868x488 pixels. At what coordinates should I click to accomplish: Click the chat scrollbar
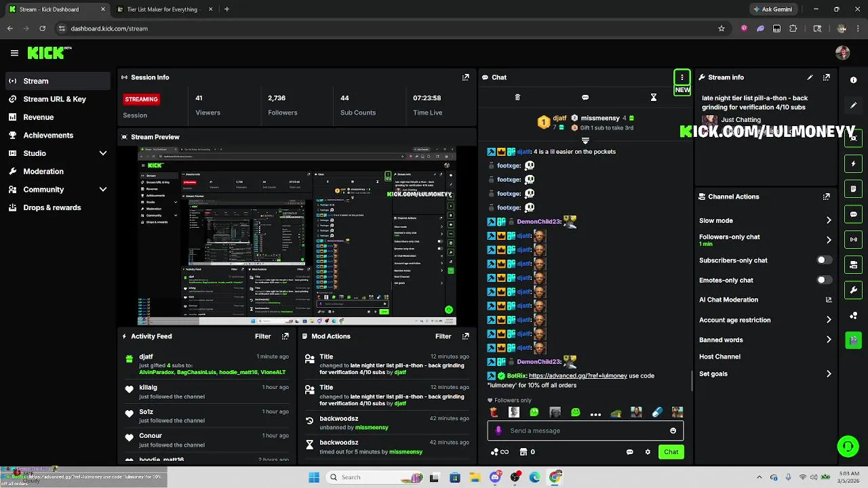tap(692, 381)
